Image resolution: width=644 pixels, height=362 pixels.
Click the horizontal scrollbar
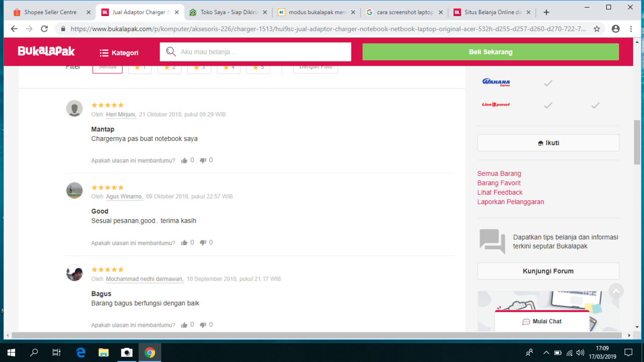(x=318, y=335)
